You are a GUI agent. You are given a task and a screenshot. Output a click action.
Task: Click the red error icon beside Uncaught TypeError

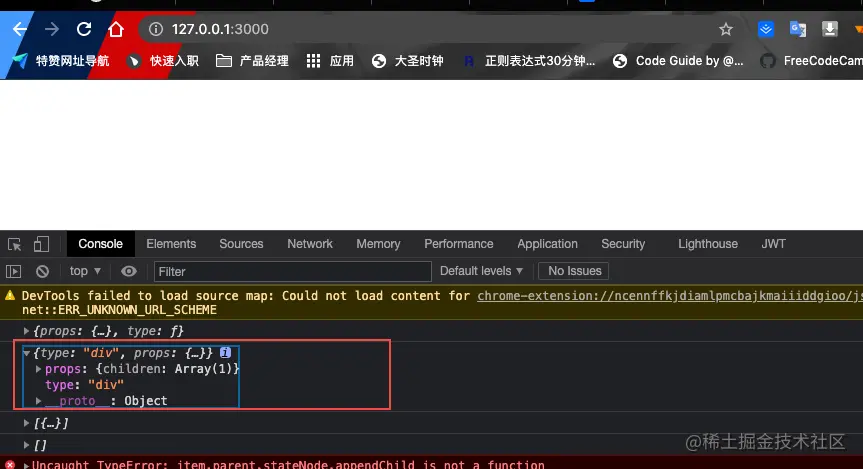point(10,465)
